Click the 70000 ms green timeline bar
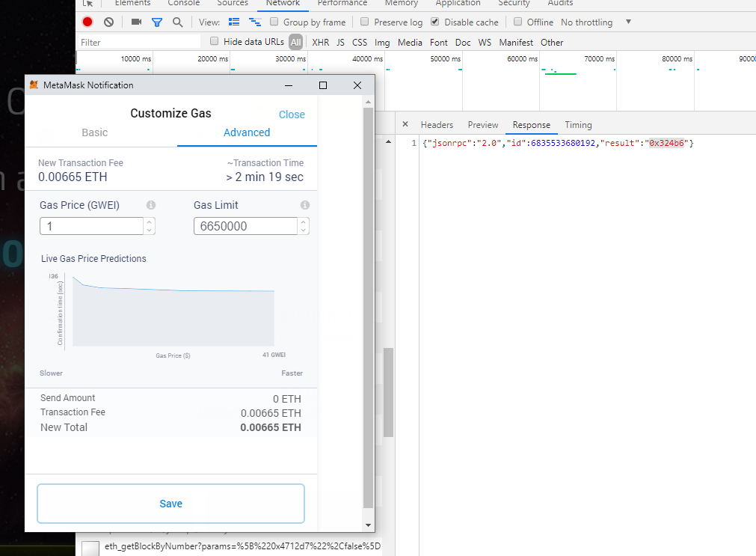Screen dimensions: 756x556 point(560,74)
